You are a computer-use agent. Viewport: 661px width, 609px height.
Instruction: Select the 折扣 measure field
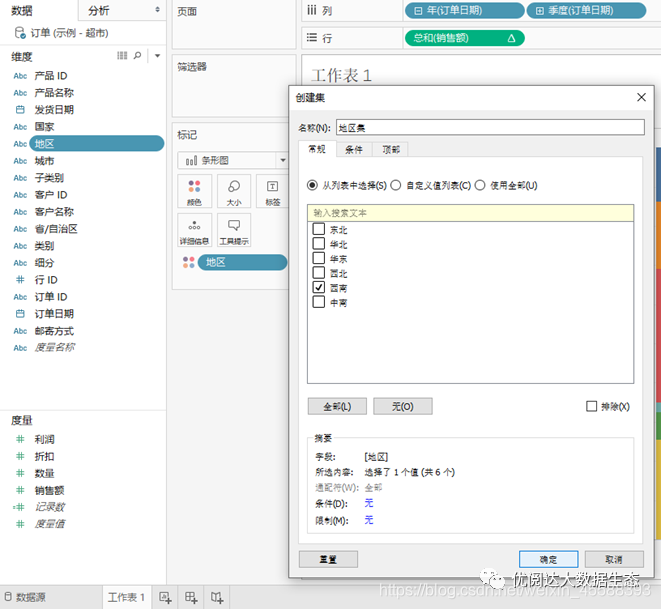pos(44,456)
